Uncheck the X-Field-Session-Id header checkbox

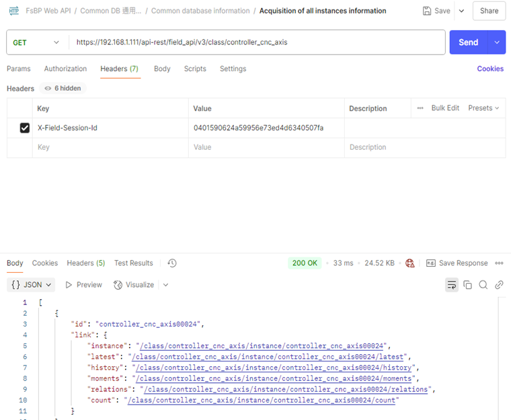(x=25, y=128)
